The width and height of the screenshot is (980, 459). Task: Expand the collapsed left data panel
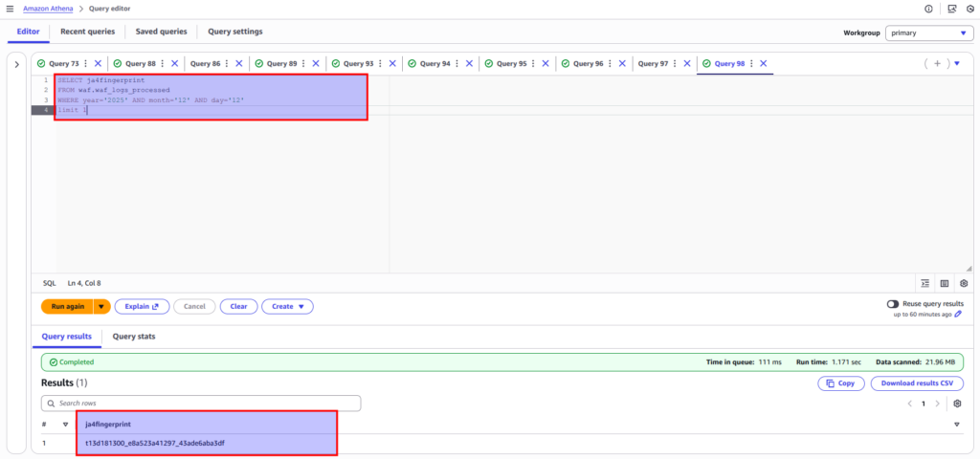pos(17,64)
